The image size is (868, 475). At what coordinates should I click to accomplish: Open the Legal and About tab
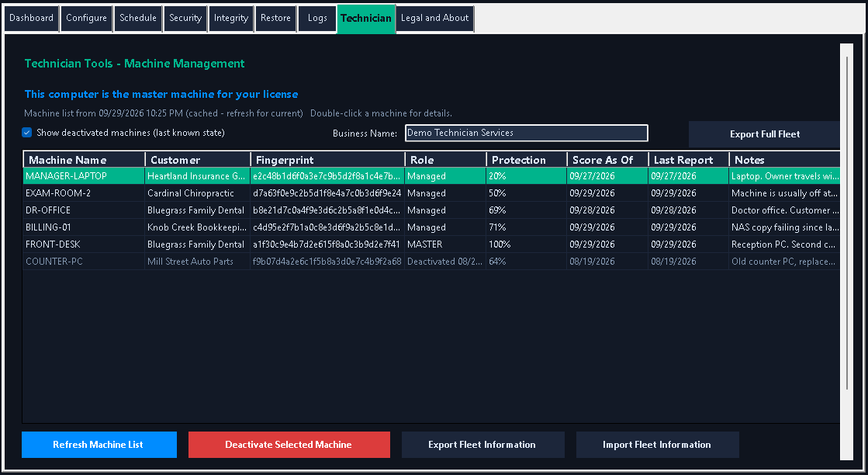[435, 19]
